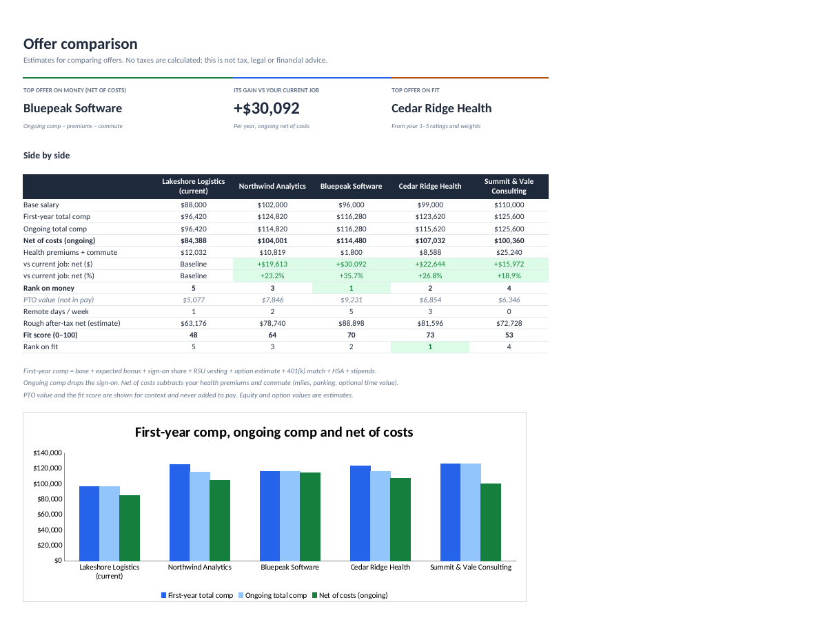
Task: Click the 'Ongoing total comp' row label
Action: tap(55, 229)
